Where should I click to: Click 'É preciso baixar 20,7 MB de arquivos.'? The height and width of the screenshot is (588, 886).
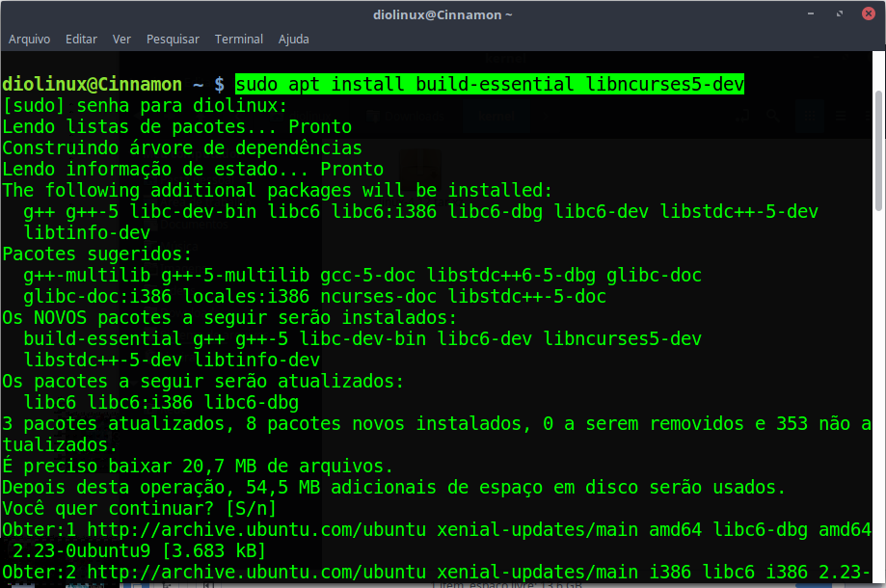point(198,466)
